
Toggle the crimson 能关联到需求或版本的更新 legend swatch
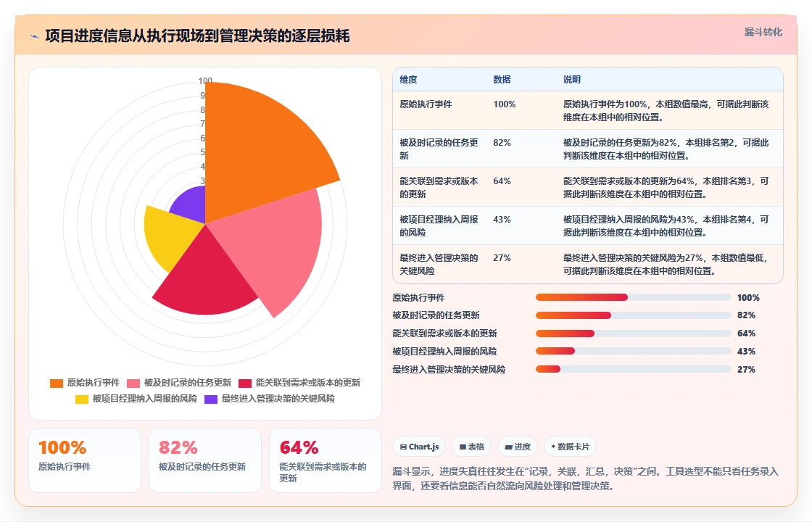coord(245,384)
